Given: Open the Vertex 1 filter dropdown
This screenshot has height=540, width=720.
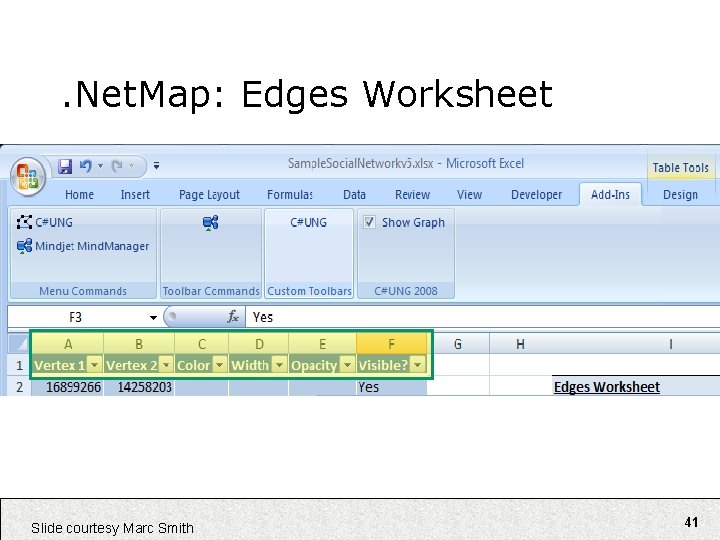Looking at the screenshot, I should tap(95, 365).
